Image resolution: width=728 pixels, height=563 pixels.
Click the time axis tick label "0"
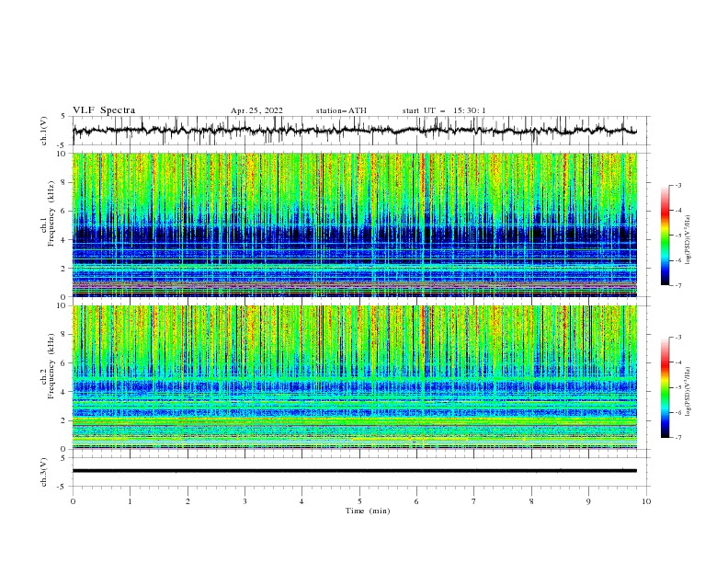[73, 501]
